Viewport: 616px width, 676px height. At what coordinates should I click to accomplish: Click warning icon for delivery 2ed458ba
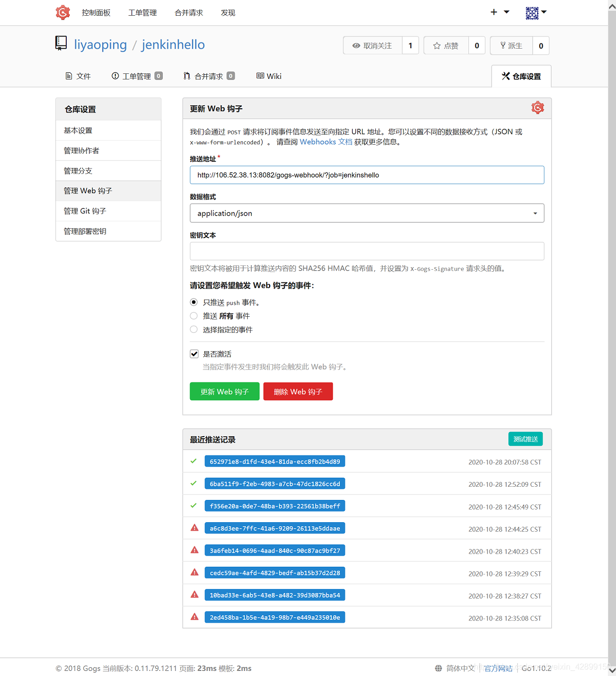pyautogui.click(x=194, y=617)
